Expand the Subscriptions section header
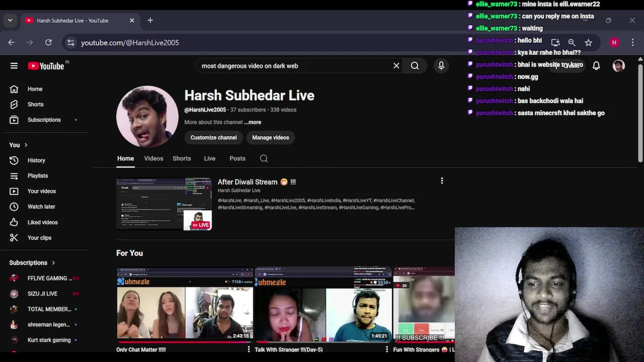 (x=32, y=262)
